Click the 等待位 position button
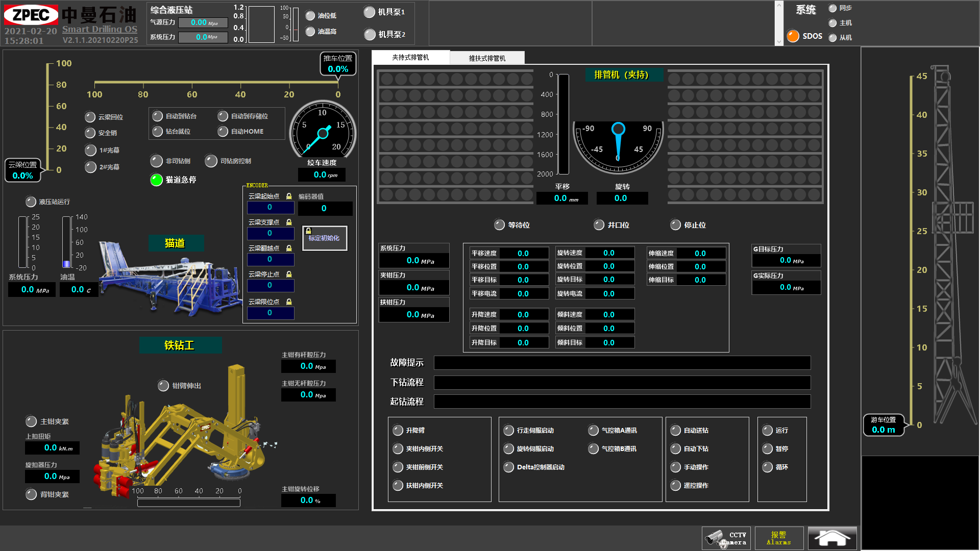The width and height of the screenshot is (980, 551). click(500, 225)
